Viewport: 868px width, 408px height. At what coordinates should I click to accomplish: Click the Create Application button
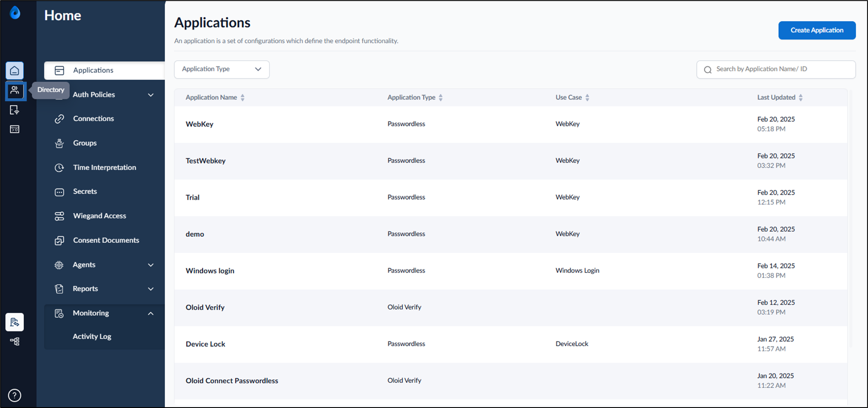817,30
